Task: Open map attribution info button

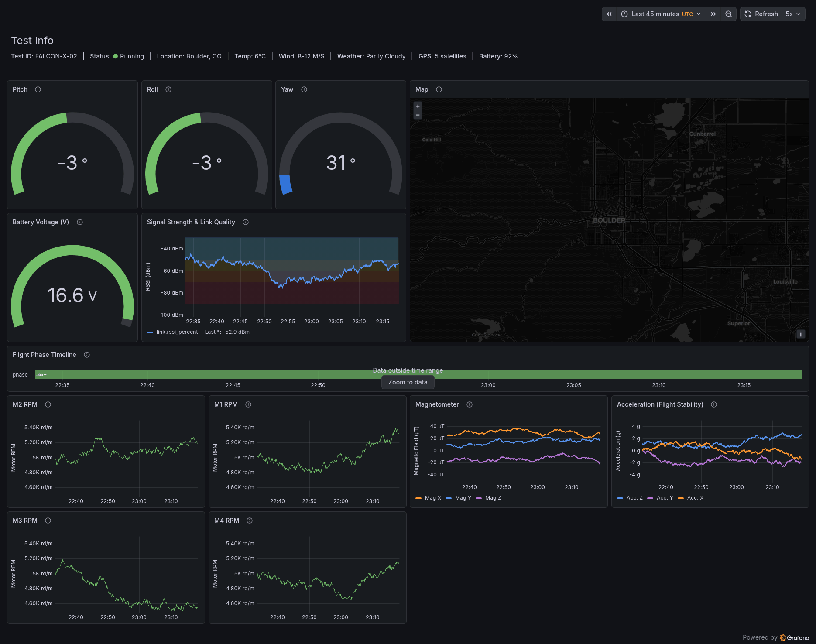Action: [x=801, y=334]
